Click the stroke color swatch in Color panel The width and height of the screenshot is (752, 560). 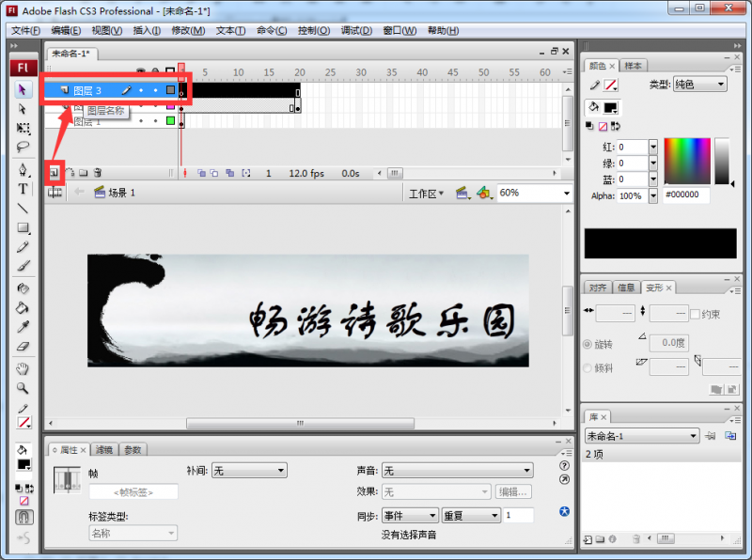point(610,86)
